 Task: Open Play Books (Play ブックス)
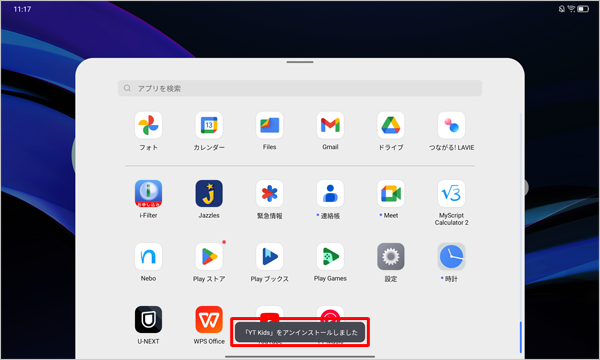click(269, 256)
